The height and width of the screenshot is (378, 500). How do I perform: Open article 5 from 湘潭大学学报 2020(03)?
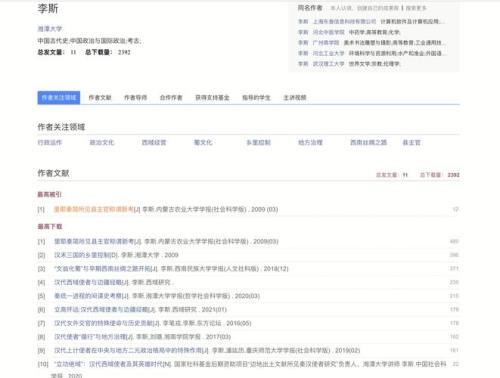[88, 296]
